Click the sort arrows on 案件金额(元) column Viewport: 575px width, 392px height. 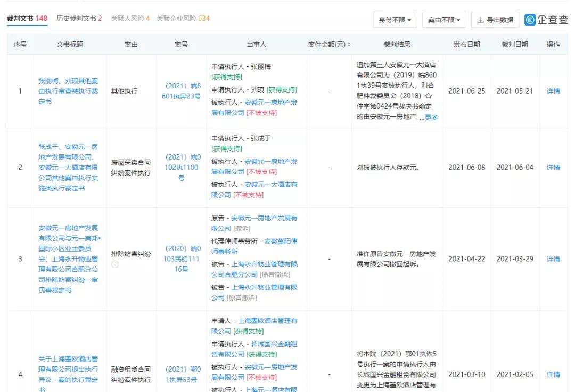(349, 44)
